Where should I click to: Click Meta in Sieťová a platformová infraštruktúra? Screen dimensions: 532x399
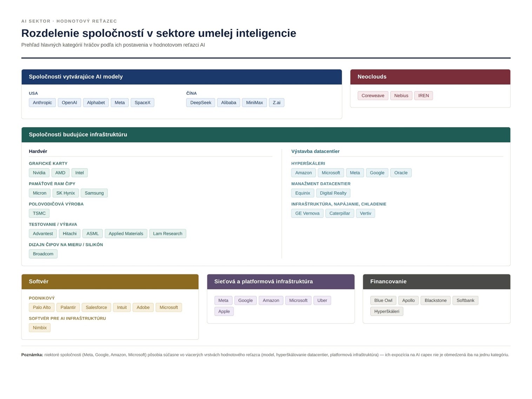tap(223, 300)
